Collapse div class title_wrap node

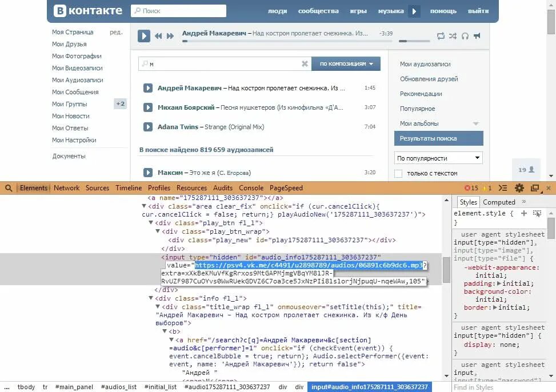pyautogui.click(x=158, y=307)
